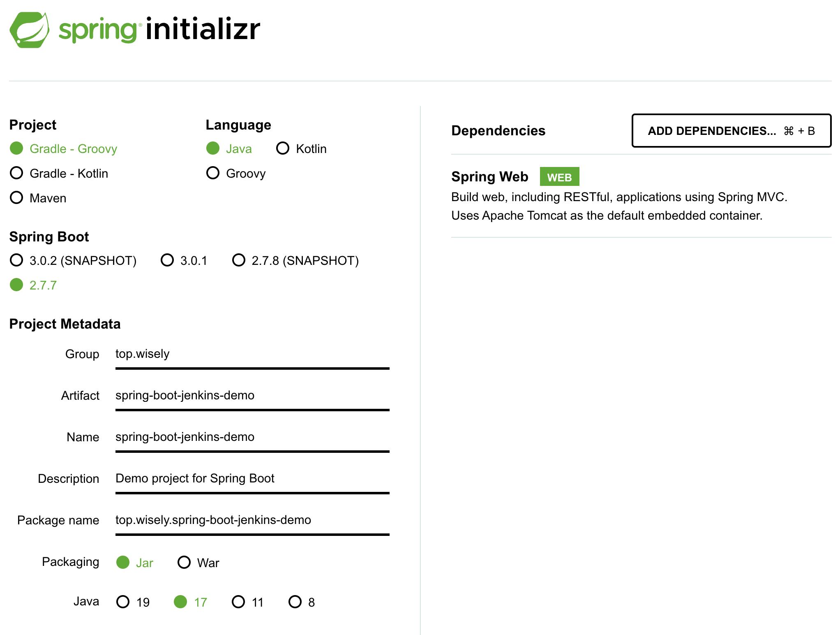Click the WEB tag badge
Screen dimensions: 840x635
point(559,177)
